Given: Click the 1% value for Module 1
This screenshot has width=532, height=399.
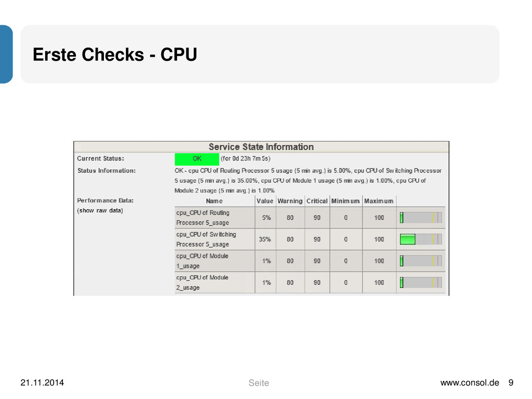Looking at the screenshot, I should pyautogui.click(x=267, y=261).
